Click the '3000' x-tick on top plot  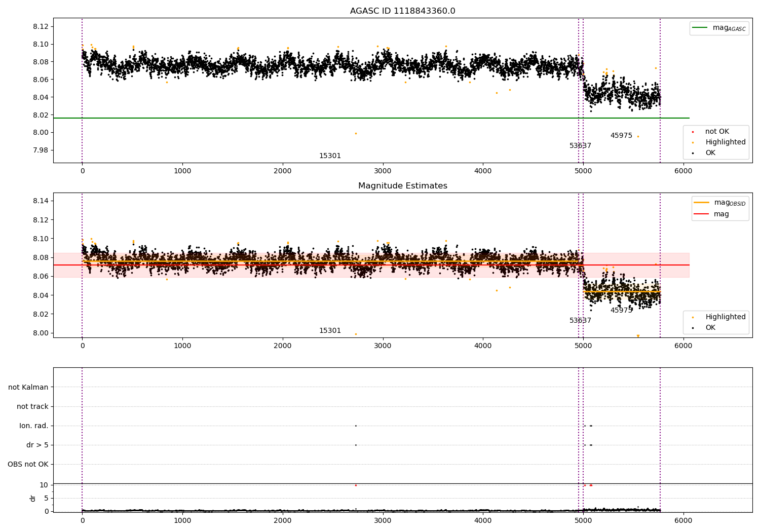pyautogui.click(x=383, y=171)
